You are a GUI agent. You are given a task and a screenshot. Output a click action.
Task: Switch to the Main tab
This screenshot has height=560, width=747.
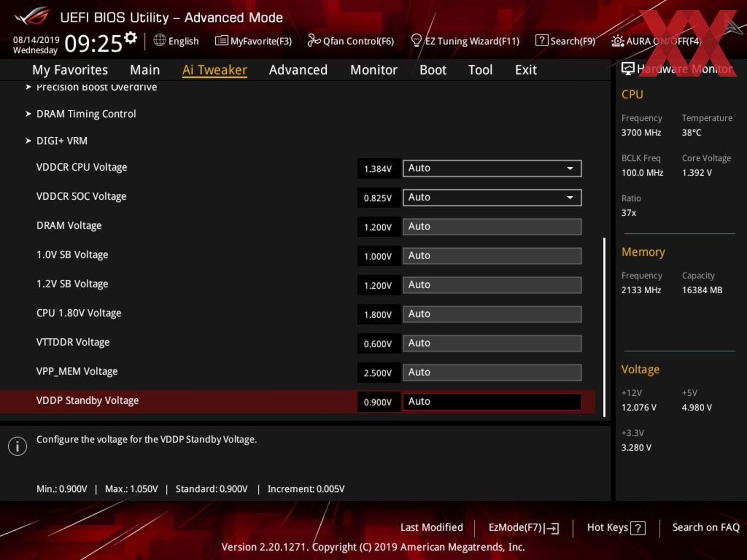[145, 70]
